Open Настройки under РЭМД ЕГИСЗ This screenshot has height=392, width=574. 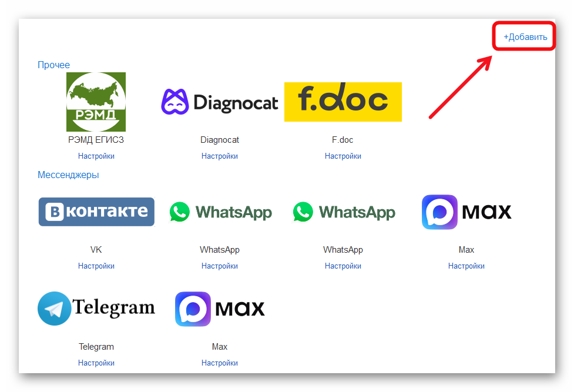point(96,156)
